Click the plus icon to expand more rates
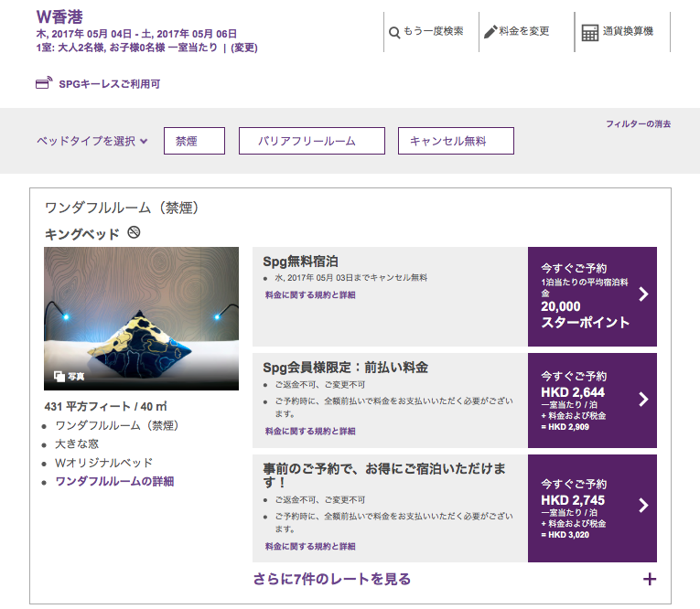Viewport: 700px width, 609px height. pos(650,579)
